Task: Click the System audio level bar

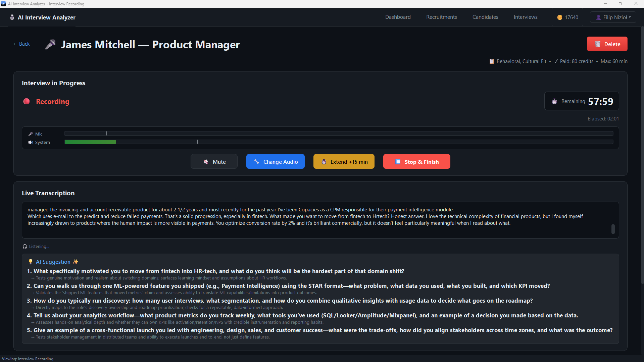Action: (x=338, y=142)
